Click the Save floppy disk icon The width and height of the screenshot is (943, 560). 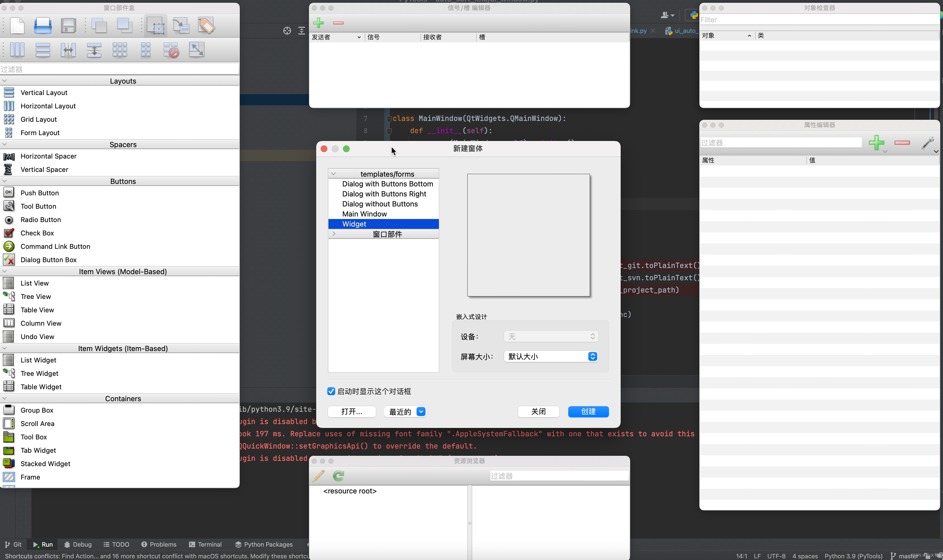(68, 26)
